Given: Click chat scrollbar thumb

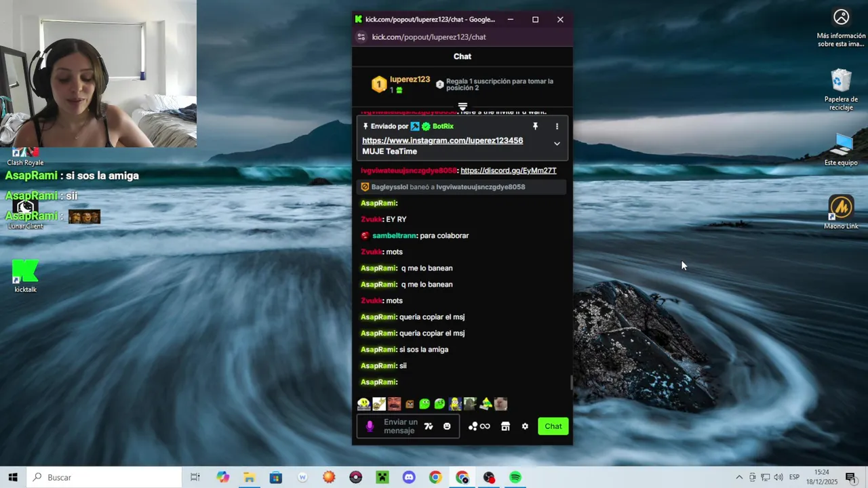Looking at the screenshot, I should click(571, 383).
